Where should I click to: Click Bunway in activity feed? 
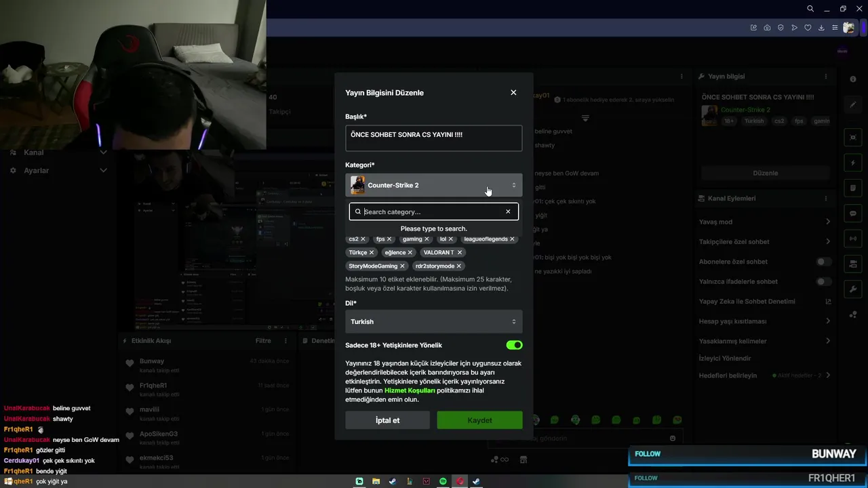point(152,361)
